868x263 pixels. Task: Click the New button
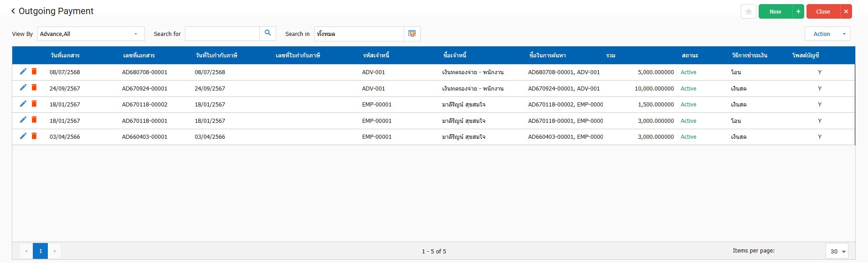coord(775,11)
